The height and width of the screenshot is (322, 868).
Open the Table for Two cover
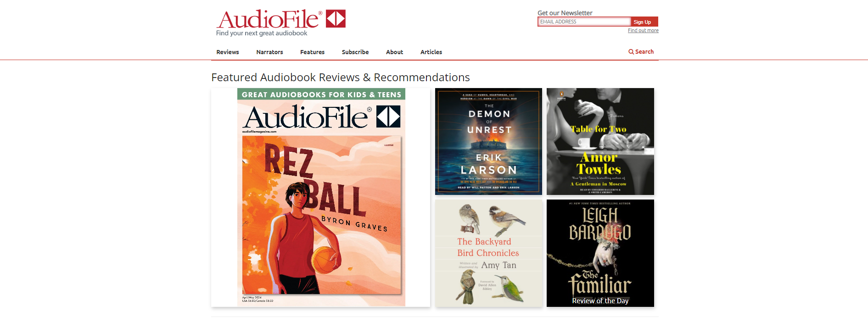pos(600,141)
